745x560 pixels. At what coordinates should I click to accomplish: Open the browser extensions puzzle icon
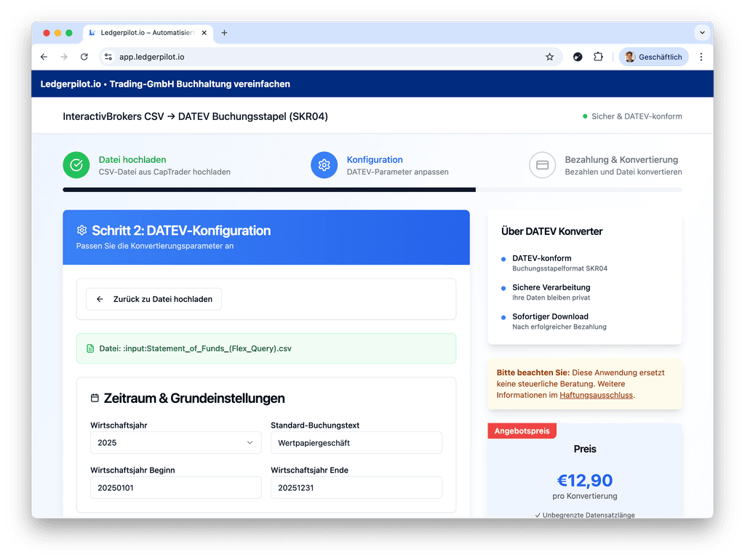click(598, 57)
